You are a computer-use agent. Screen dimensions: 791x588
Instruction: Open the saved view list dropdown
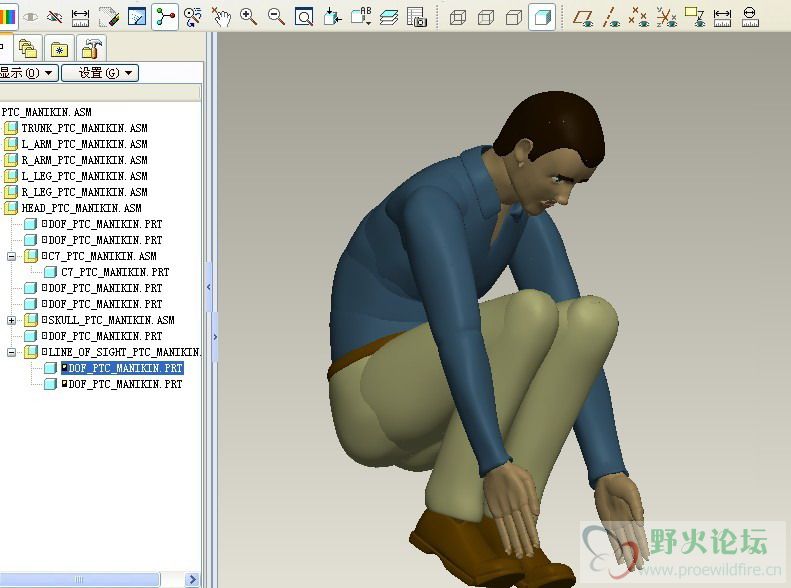[361, 17]
